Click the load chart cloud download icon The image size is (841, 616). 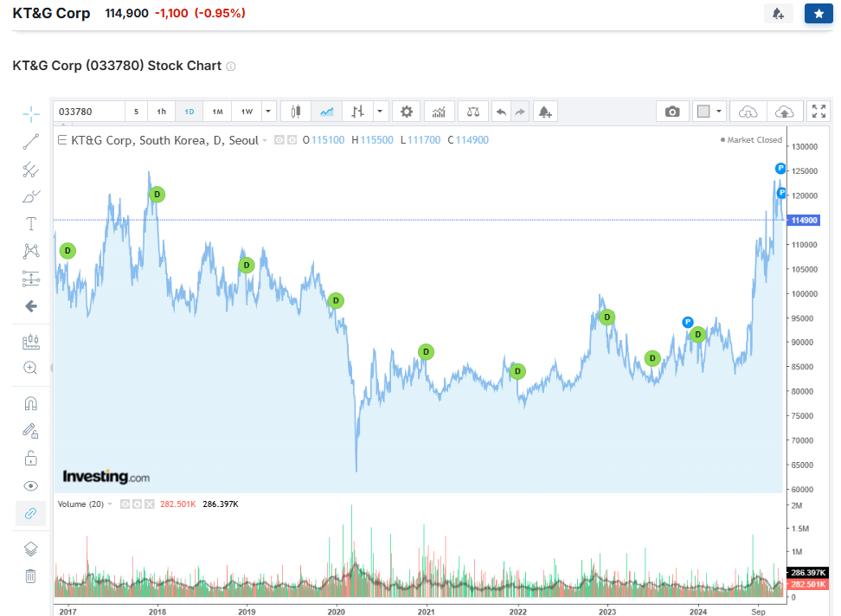click(748, 112)
